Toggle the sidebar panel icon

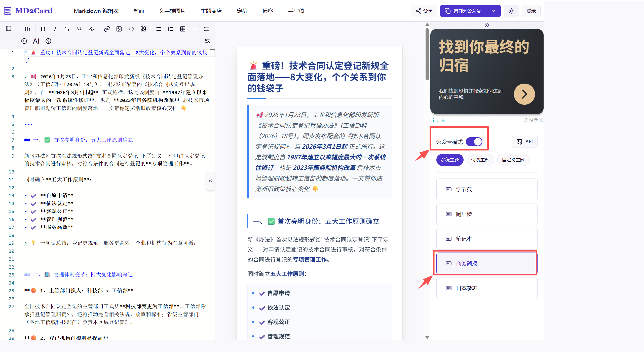click(9, 29)
